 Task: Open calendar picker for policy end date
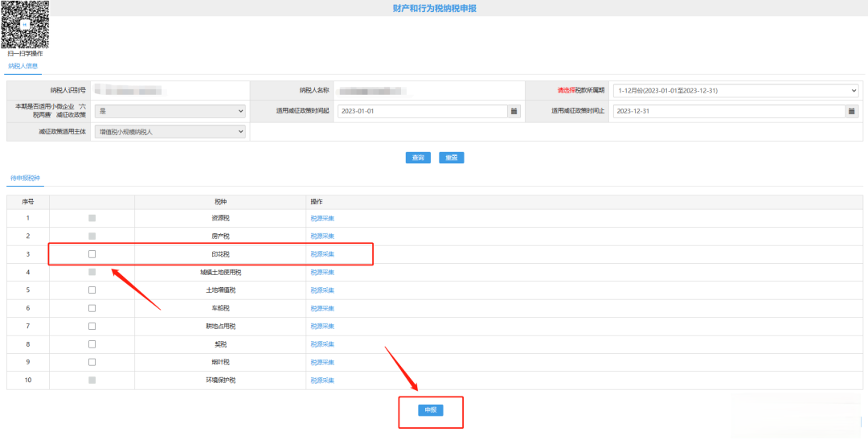point(851,112)
